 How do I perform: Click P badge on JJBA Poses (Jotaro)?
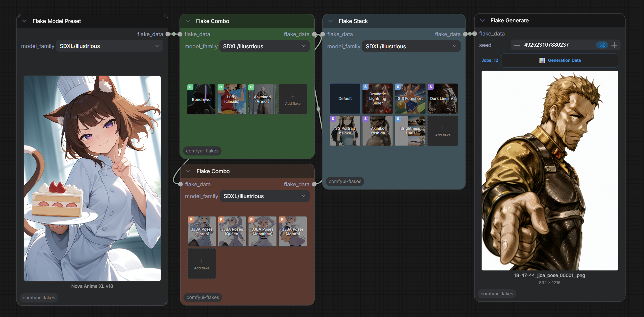click(x=282, y=219)
